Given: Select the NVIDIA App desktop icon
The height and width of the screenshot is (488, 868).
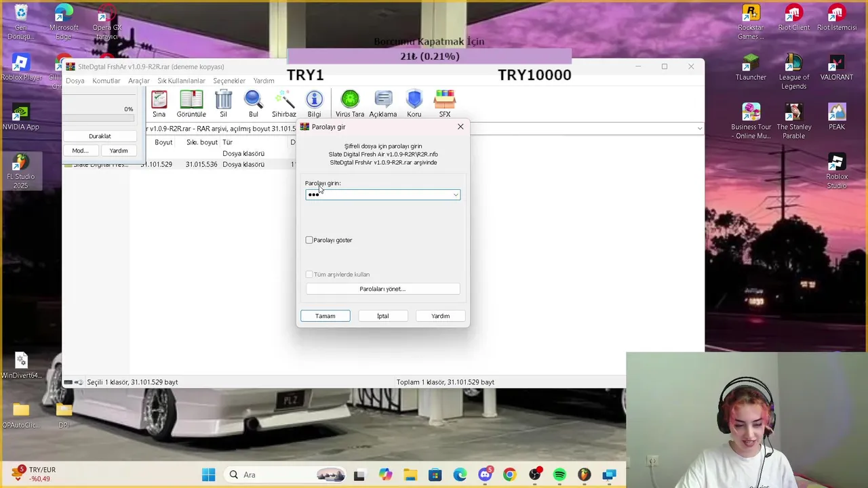Looking at the screenshot, I should 21,117.
